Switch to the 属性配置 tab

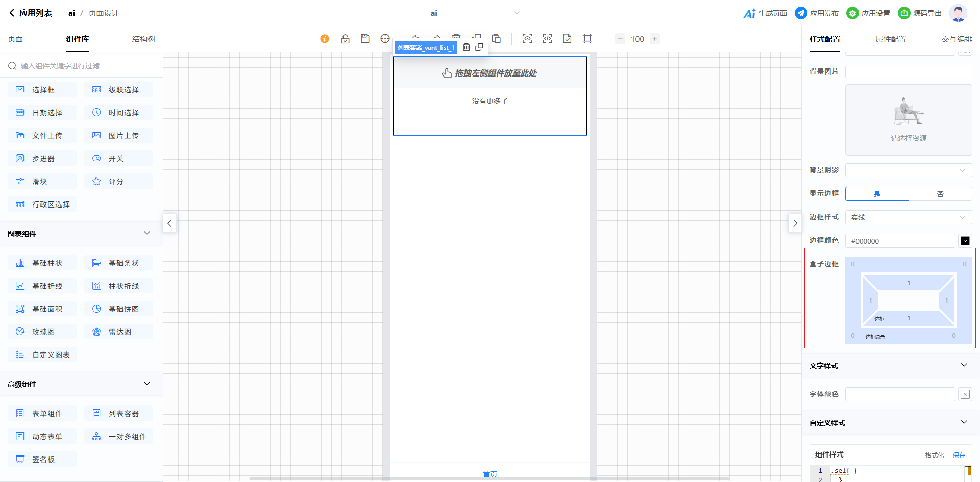891,39
